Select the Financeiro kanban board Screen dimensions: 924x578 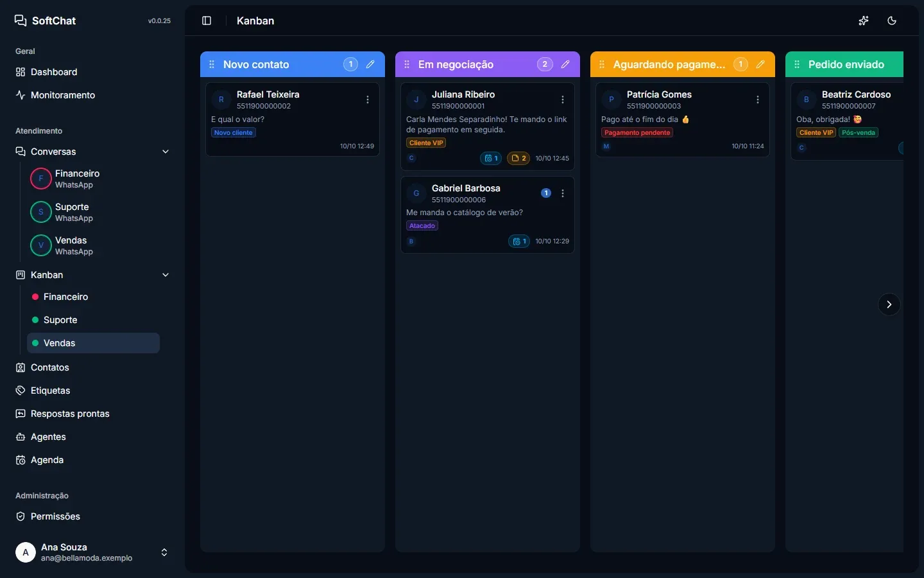tap(93, 297)
